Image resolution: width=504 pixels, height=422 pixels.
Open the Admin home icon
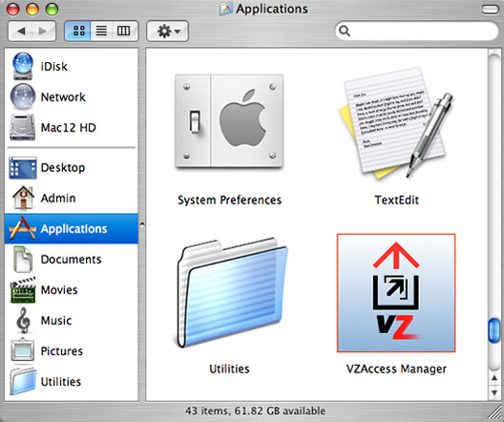pyautogui.click(x=23, y=198)
